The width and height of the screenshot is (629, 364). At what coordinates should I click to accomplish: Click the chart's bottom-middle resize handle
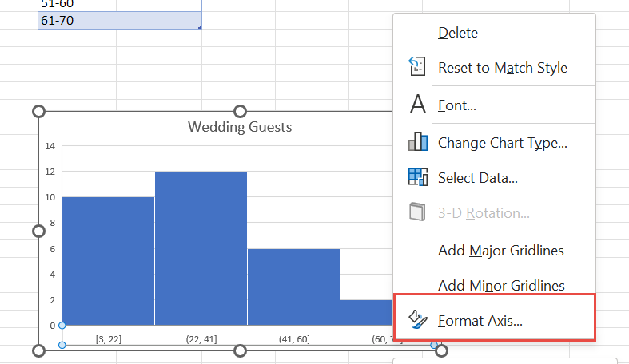click(240, 350)
